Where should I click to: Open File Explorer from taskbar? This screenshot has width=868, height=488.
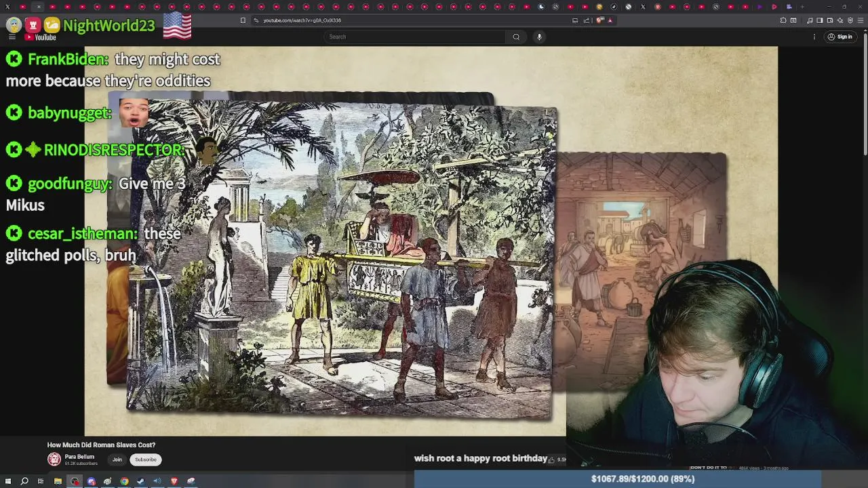[x=58, y=481]
